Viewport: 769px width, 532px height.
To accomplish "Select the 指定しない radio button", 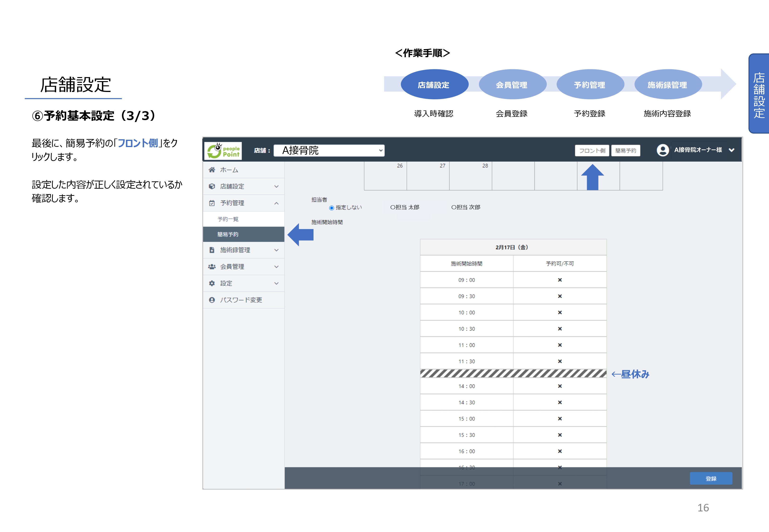I will 331,208.
